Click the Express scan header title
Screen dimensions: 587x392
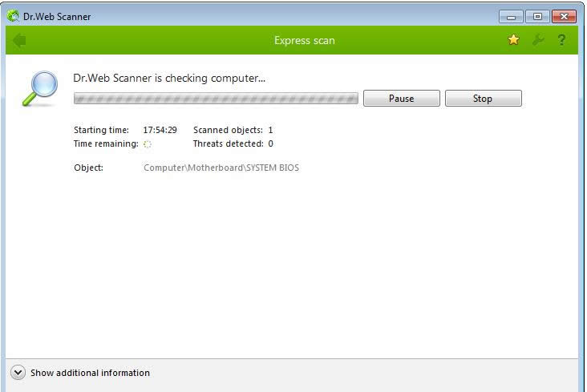[305, 40]
